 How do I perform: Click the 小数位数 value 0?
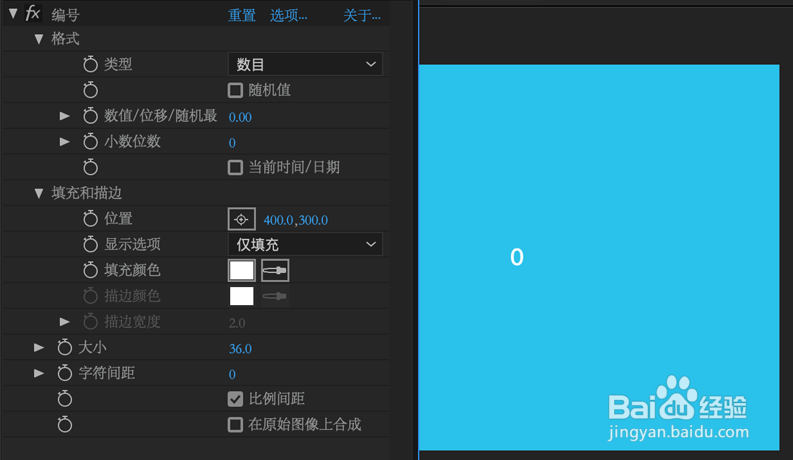tap(232, 143)
